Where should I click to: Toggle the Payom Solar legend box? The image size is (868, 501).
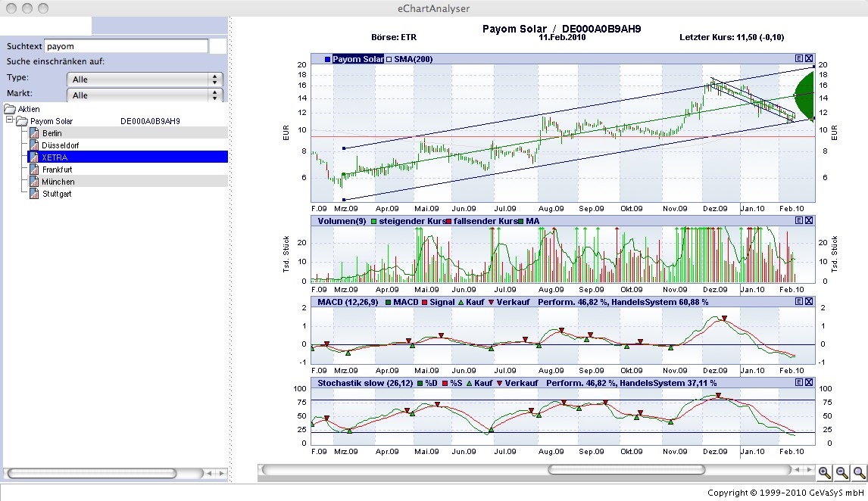(327, 59)
